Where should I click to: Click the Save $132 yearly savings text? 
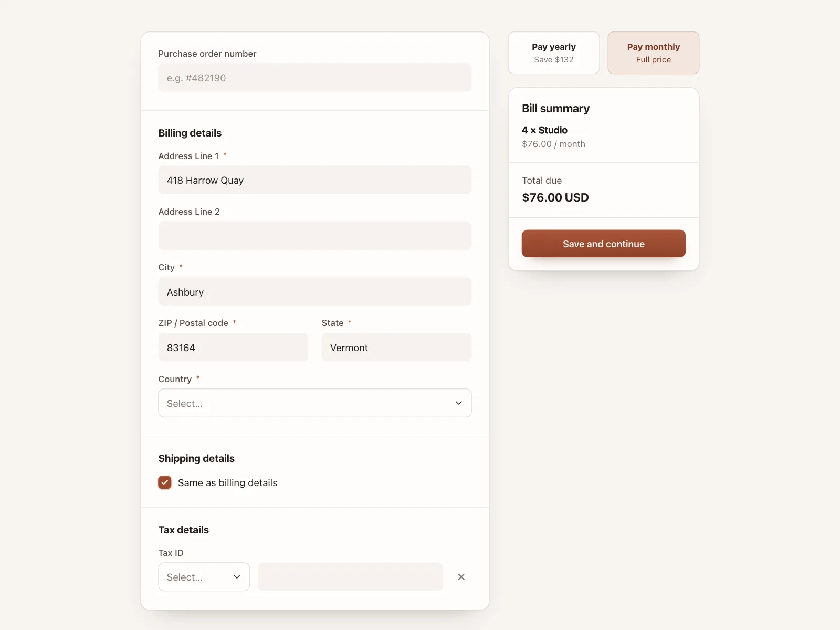tap(553, 60)
